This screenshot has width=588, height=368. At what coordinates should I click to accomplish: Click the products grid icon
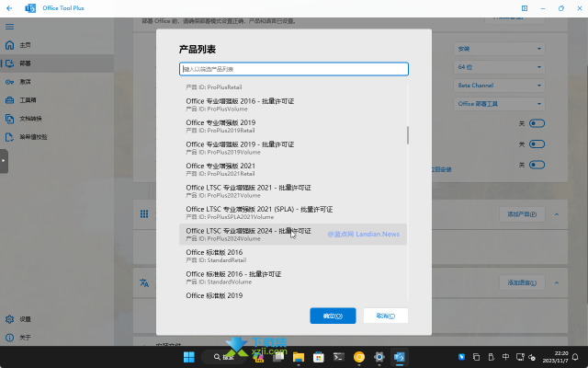pos(144,214)
